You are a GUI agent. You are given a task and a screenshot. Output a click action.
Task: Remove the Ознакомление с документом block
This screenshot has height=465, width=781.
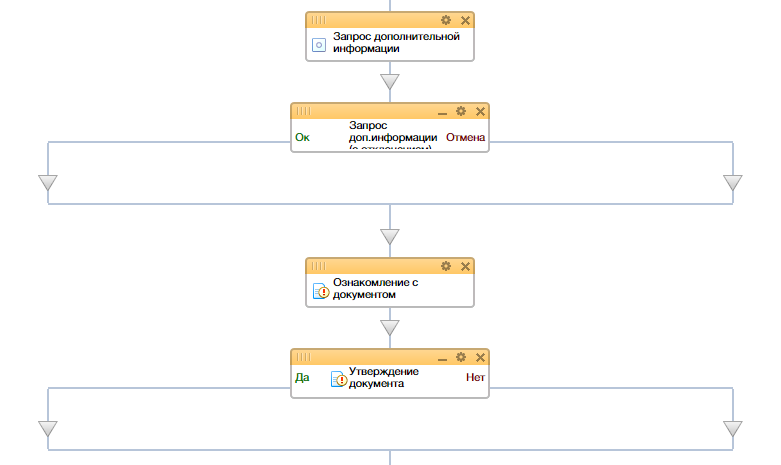[x=465, y=266]
